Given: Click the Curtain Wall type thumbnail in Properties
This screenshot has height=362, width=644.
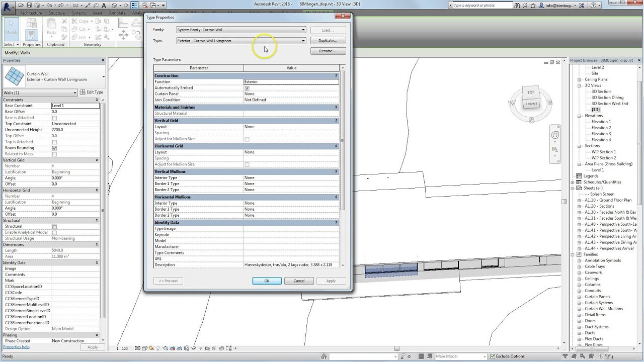Looking at the screenshot, I should tap(14, 76).
